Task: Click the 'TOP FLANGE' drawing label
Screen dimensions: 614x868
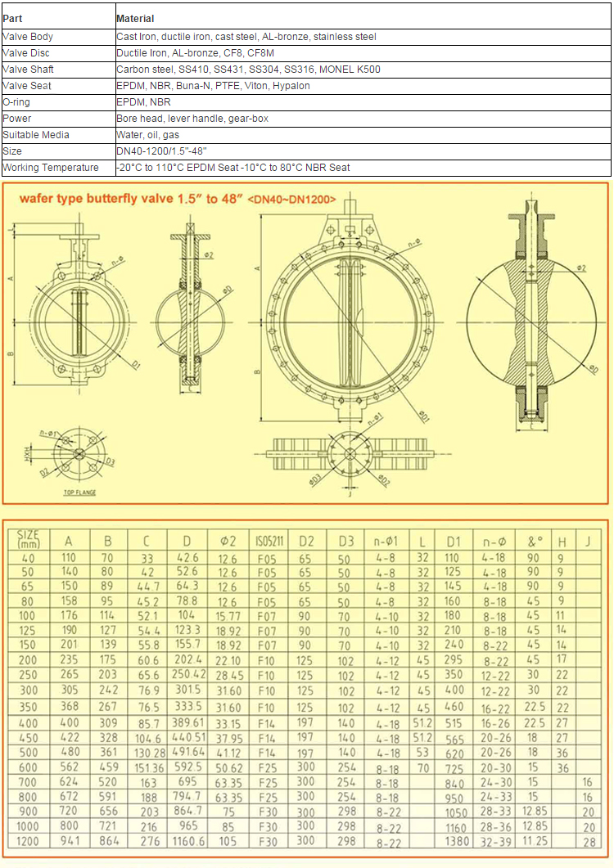Action: coord(79,492)
